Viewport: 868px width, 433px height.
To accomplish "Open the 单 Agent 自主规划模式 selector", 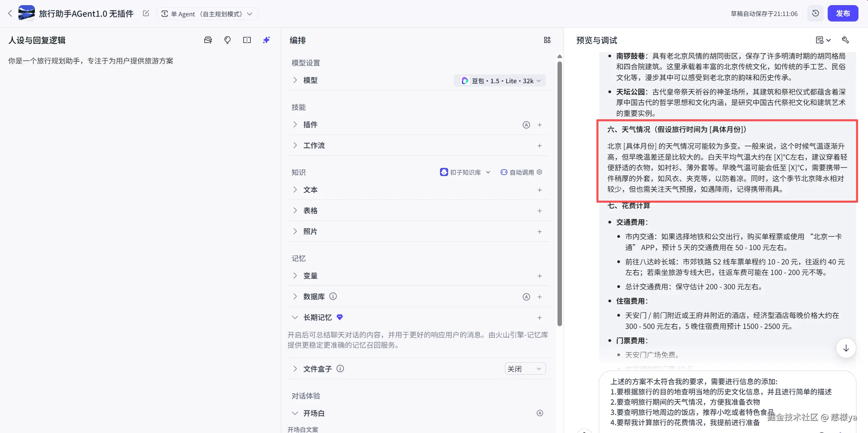I will [x=207, y=14].
